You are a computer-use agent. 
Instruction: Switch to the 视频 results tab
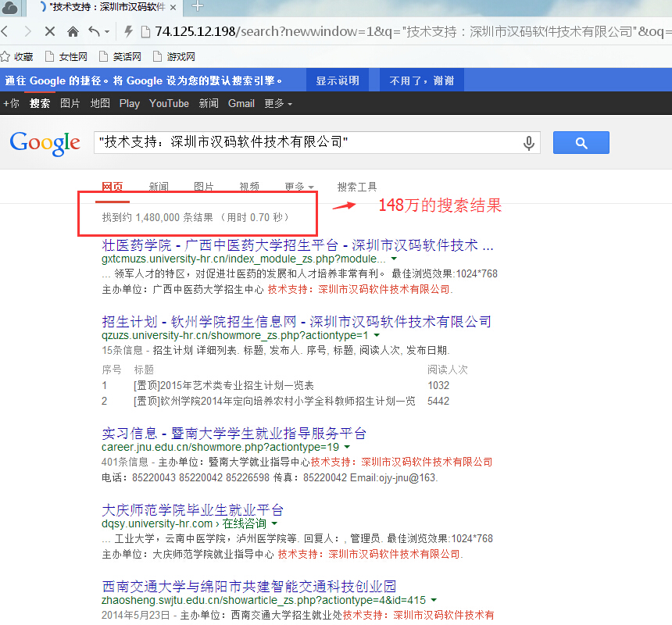[249, 187]
